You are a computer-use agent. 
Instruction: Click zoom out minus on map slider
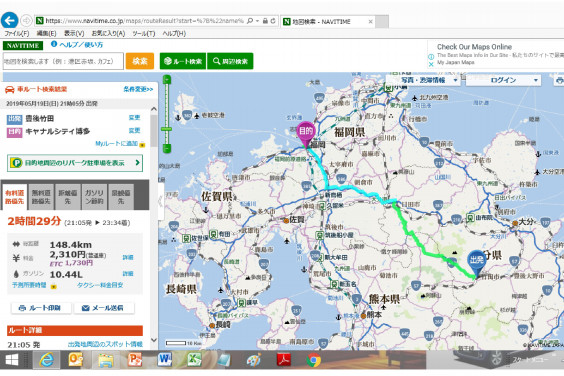(167, 148)
